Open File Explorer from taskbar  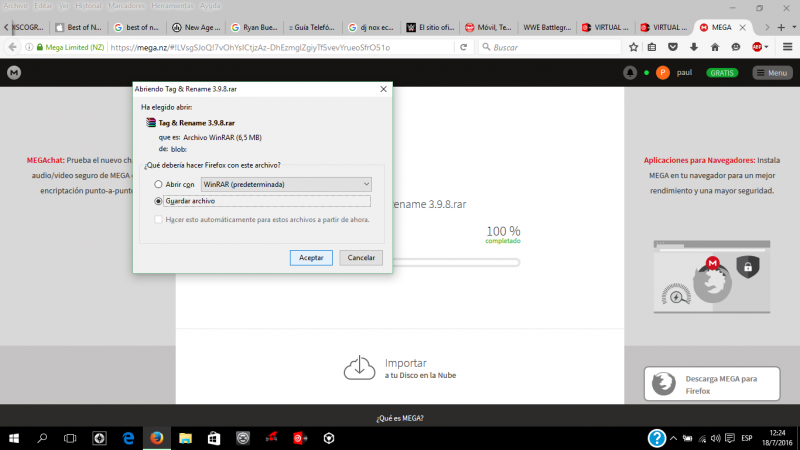pos(185,438)
